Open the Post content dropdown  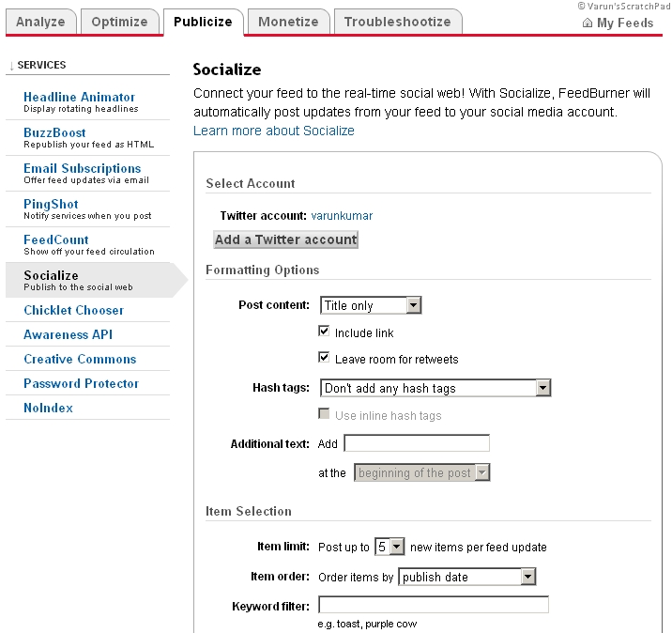coord(371,305)
